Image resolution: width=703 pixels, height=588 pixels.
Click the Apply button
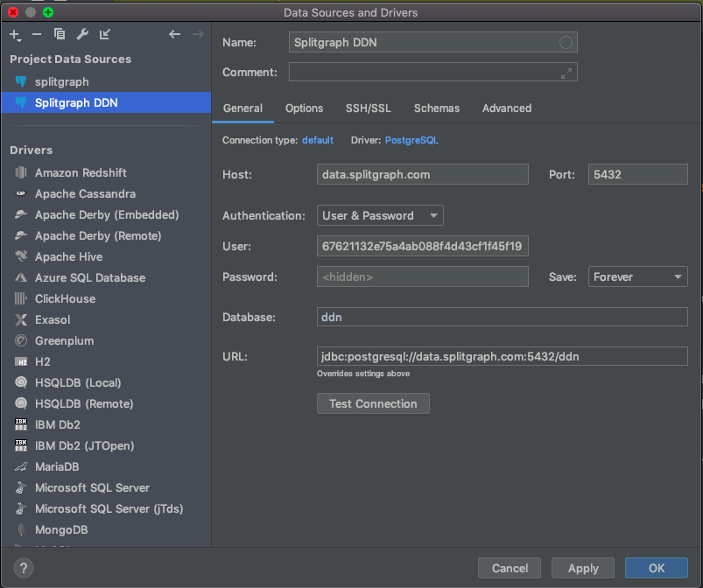pos(583,568)
